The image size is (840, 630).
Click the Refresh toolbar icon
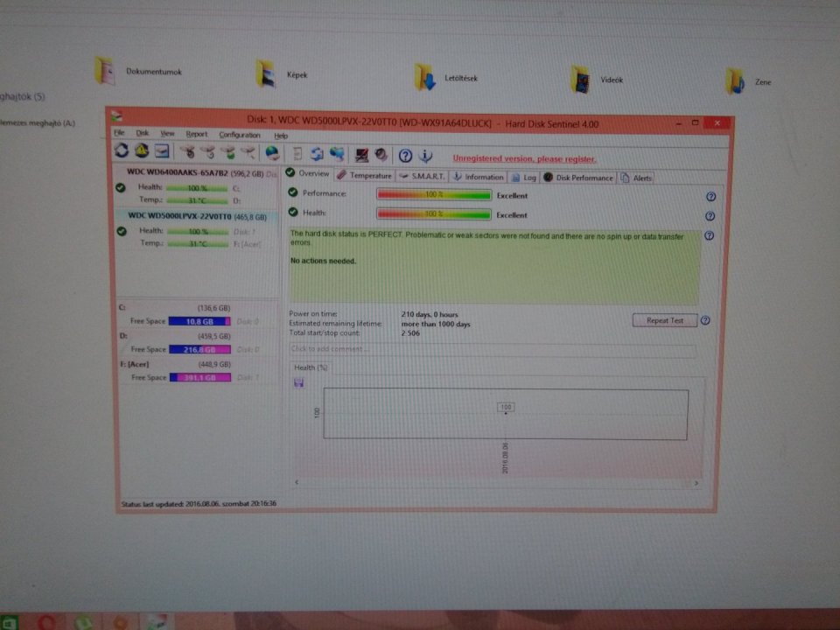122,151
